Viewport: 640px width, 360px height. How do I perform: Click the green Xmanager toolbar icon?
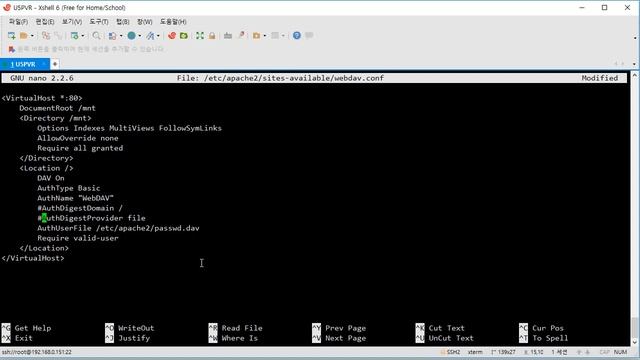[x=184, y=36]
